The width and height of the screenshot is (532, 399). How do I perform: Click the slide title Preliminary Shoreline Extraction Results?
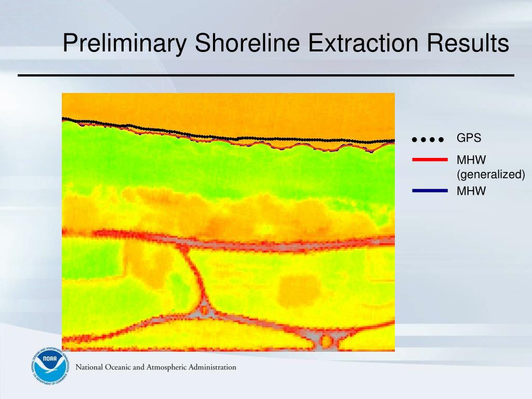[286, 43]
